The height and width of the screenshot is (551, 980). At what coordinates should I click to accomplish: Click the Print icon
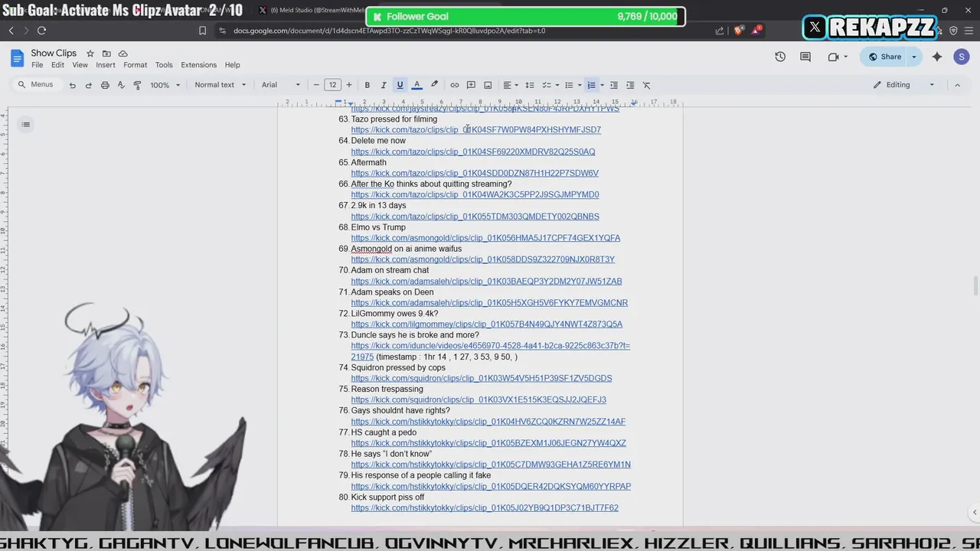click(x=105, y=85)
